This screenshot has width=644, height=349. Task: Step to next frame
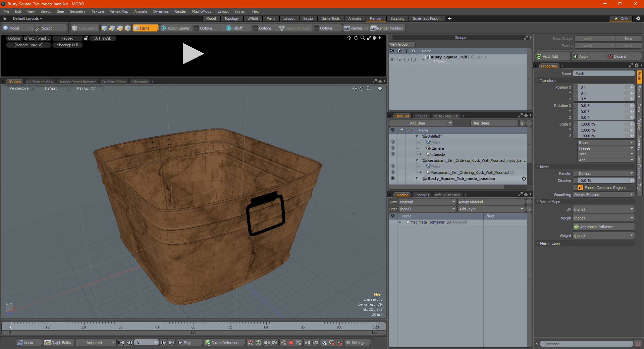point(163,343)
